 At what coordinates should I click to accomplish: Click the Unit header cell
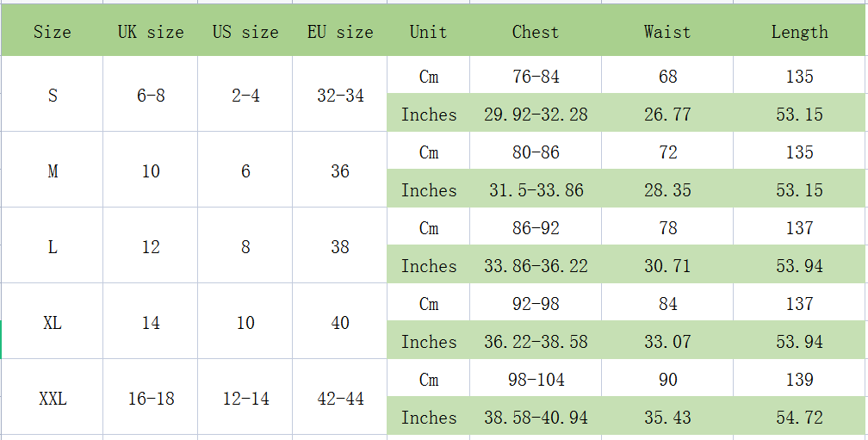click(x=429, y=32)
